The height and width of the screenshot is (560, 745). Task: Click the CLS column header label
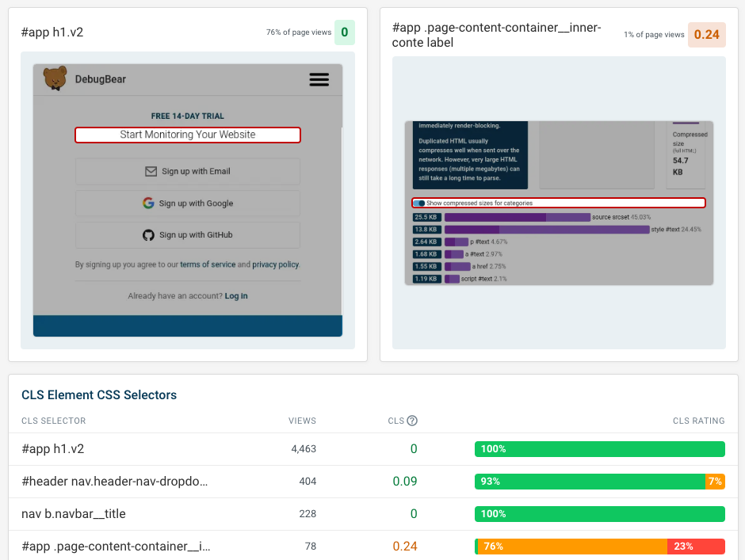point(395,421)
